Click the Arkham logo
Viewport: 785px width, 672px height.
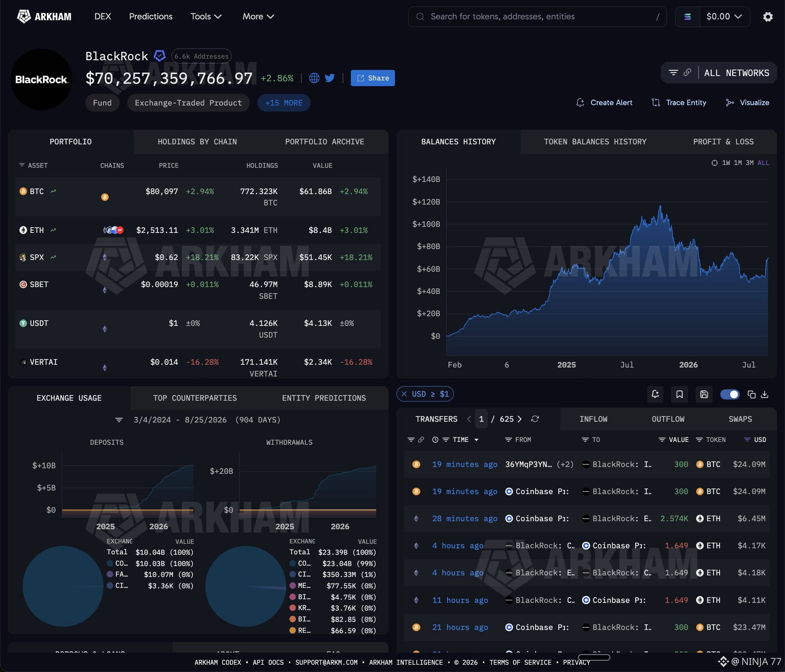point(44,17)
